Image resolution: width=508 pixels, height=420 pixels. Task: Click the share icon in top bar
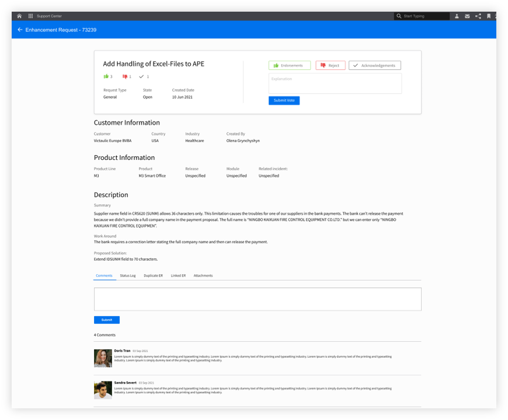tap(478, 16)
